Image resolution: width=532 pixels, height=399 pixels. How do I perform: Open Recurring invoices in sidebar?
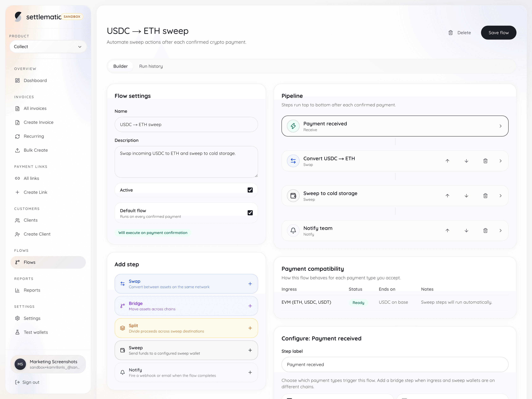click(48, 136)
